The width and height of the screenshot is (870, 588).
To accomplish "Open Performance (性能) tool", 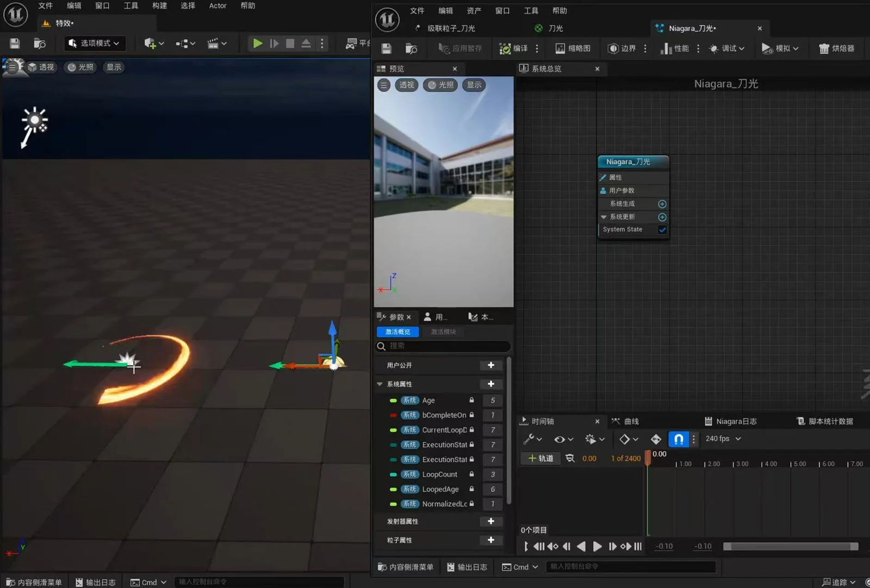I will (x=675, y=48).
